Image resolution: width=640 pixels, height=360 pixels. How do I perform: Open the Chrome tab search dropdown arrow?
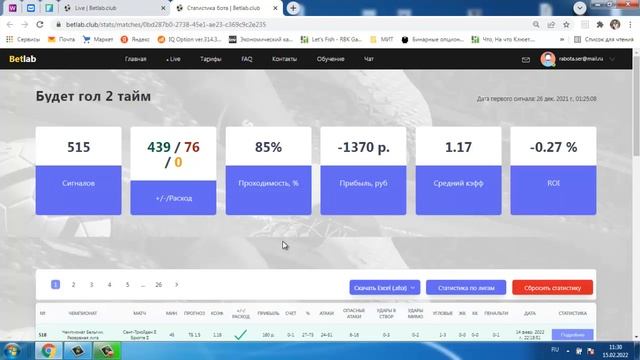(580, 8)
